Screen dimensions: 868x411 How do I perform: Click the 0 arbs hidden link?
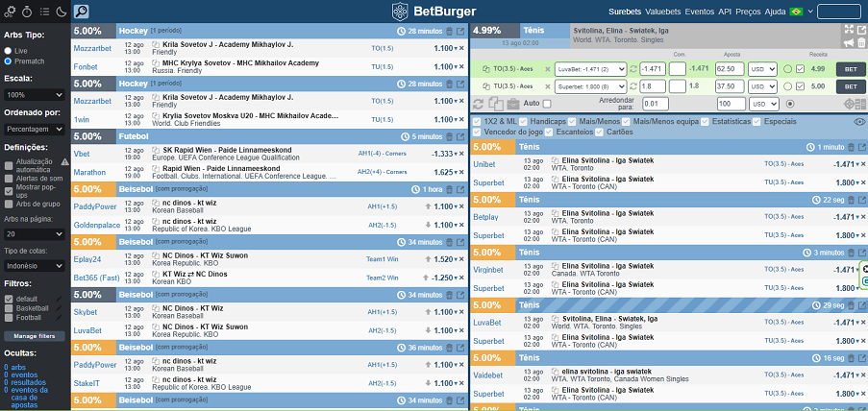(x=14, y=367)
